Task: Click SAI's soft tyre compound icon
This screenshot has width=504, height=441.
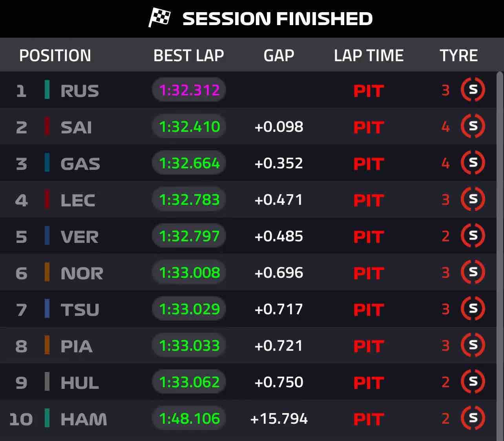Action: pos(473,127)
